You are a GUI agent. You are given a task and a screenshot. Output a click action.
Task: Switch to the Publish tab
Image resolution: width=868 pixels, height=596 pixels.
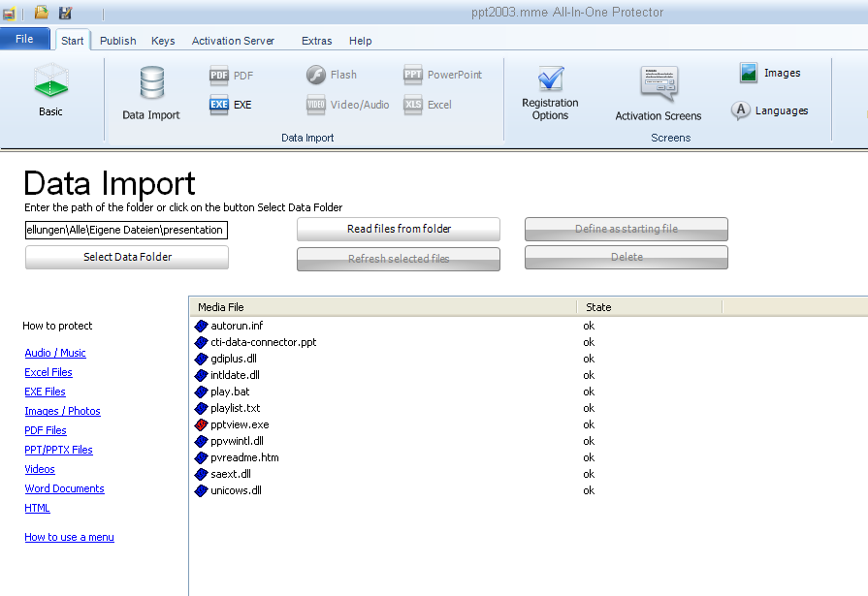coord(117,41)
